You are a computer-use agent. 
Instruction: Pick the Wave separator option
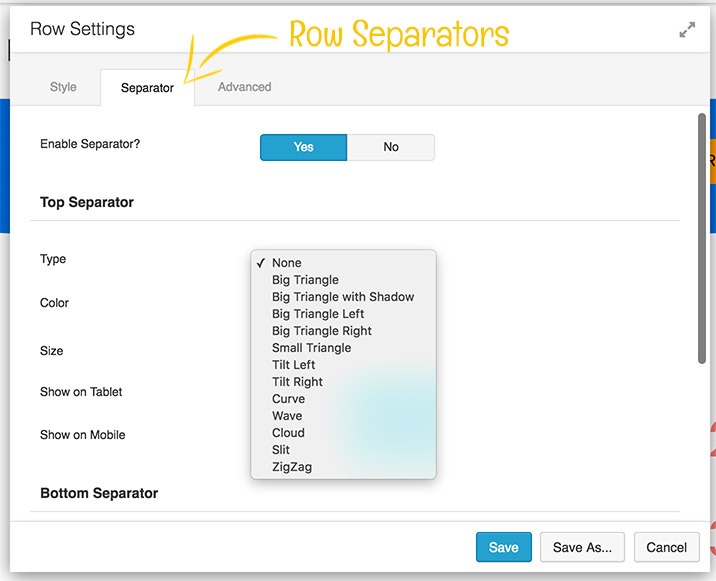(x=287, y=416)
